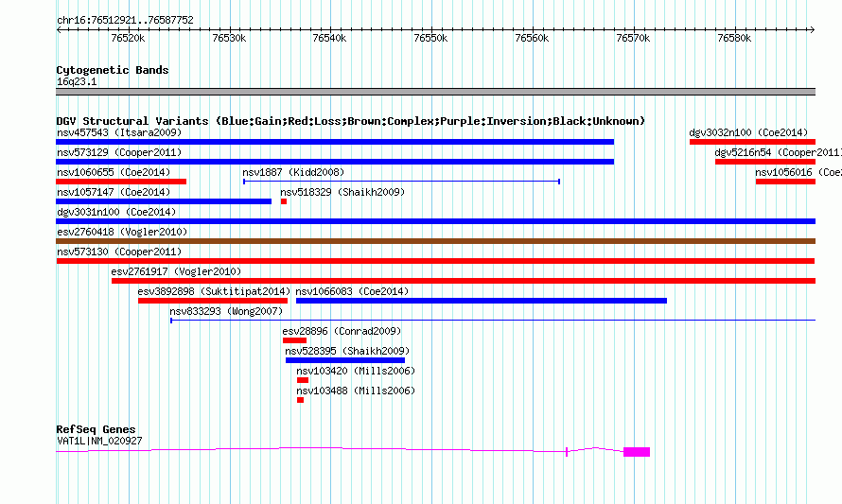Click the 'nsv528395 (Shaikh2009)' label
The width and height of the screenshot is (842, 504).
[x=347, y=351]
